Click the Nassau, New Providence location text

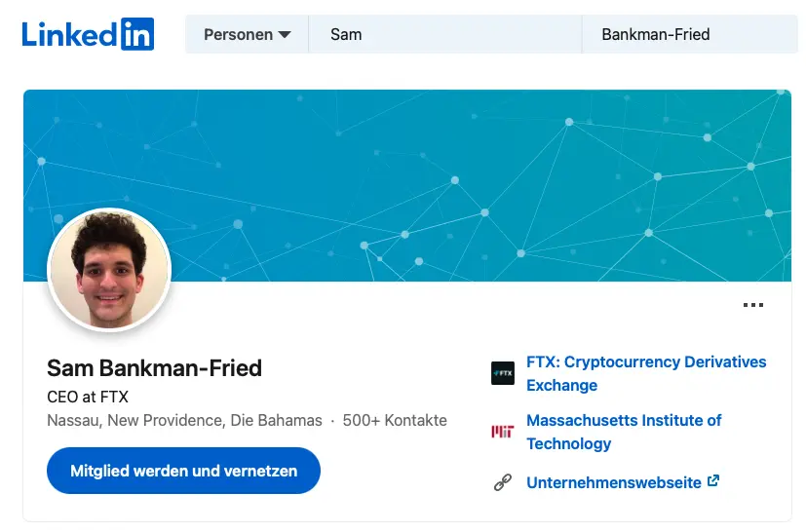pyautogui.click(x=184, y=421)
